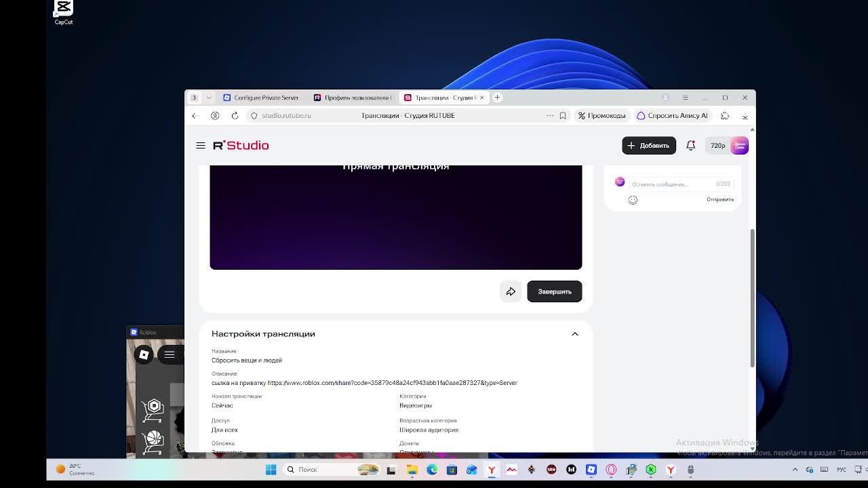868x488 pixels.
Task: Open the hamburger menu in Roblox window
Action: pyautogui.click(x=170, y=354)
